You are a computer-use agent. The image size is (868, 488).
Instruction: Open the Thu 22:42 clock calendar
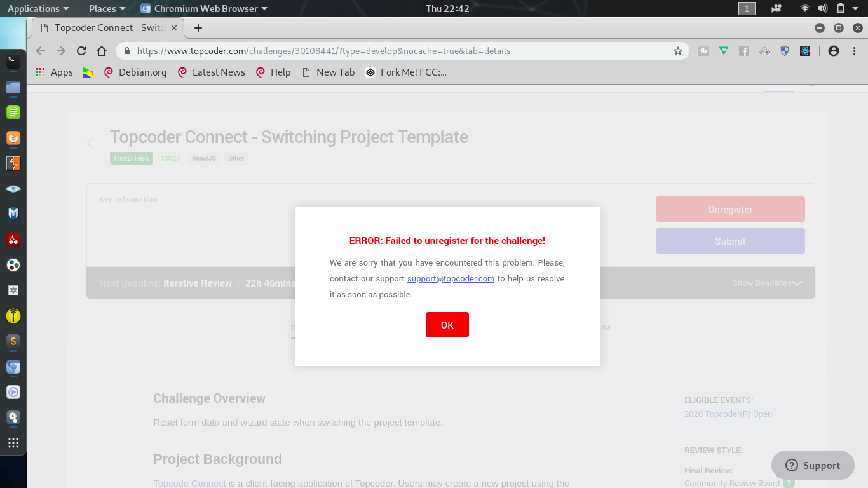point(447,8)
